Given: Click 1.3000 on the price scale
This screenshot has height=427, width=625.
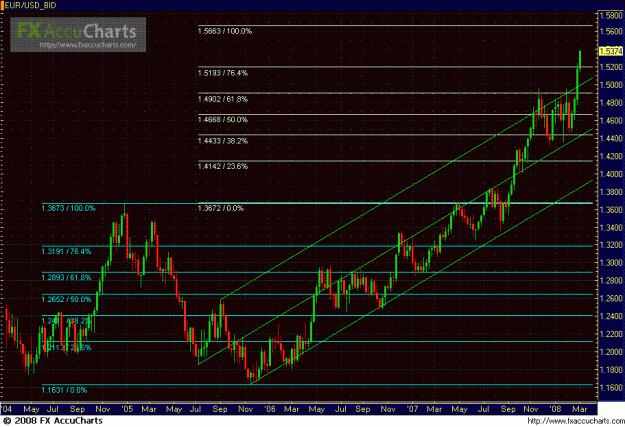Looking at the screenshot, I should [611, 263].
